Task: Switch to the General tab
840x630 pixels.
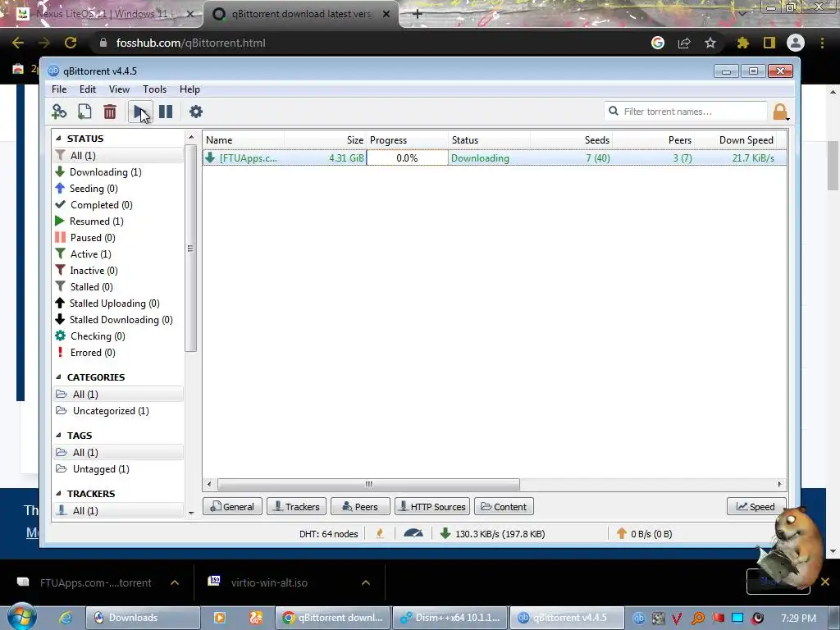Action: tap(232, 507)
